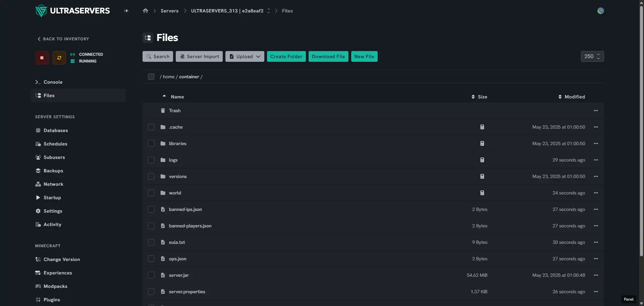The image size is (644, 306).
Task: Click the Server Import button
Action: [x=199, y=56]
